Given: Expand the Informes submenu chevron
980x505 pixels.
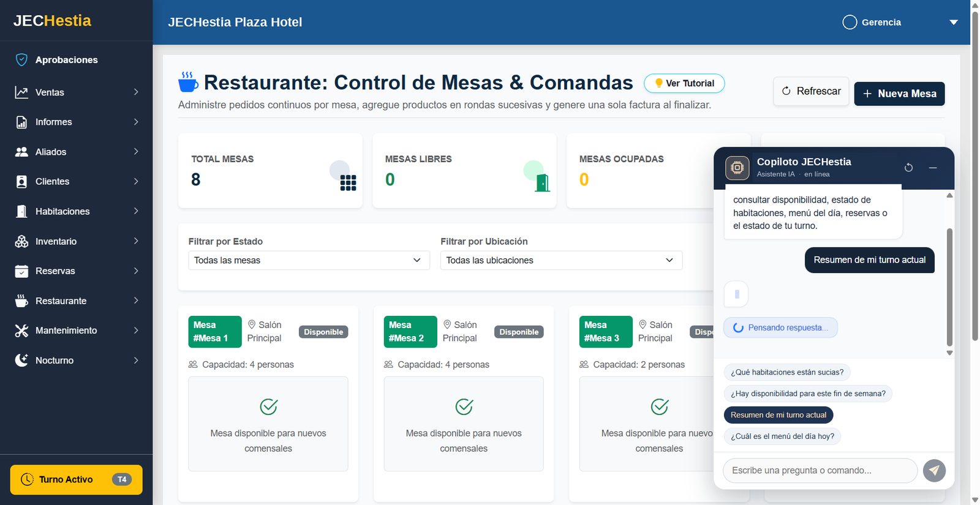Looking at the screenshot, I should click(136, 122).
